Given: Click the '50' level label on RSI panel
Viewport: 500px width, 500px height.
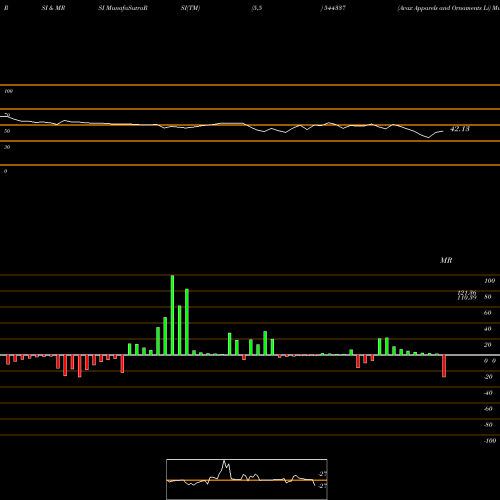Looking at the screenshot, I should click(7, 131).
